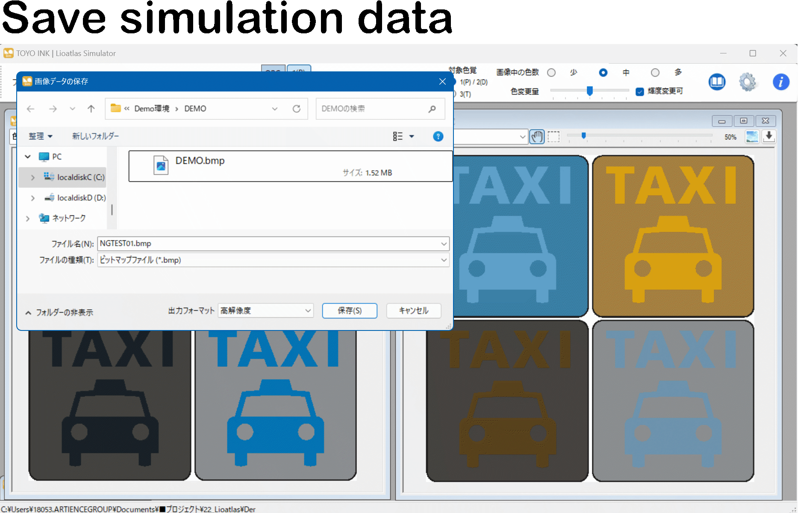
Task: Open the 出力フォーマット dropdown
Action: coord(265,311)
